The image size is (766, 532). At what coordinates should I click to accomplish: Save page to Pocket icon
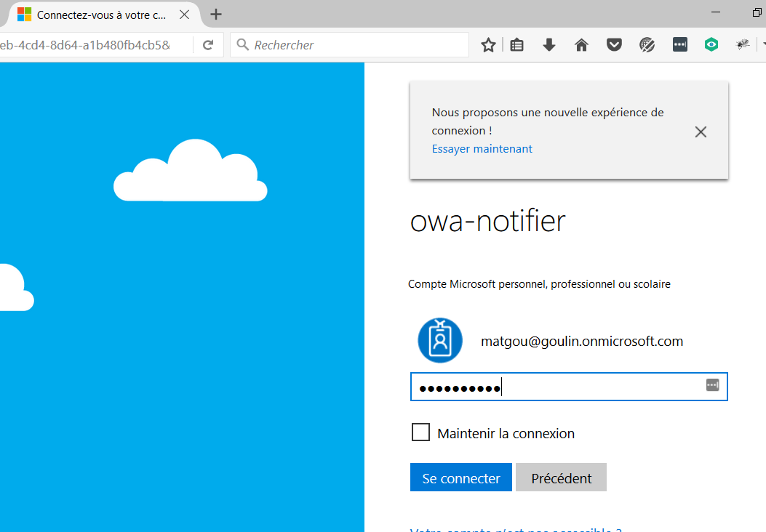click(614, 45)
